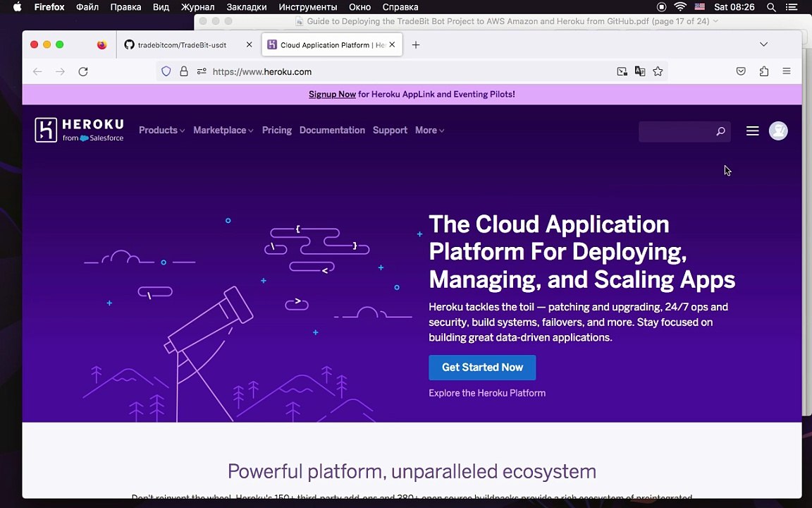Open the Файл menu
This screenshot has width=812, height=508.
[x=87, y=7]
